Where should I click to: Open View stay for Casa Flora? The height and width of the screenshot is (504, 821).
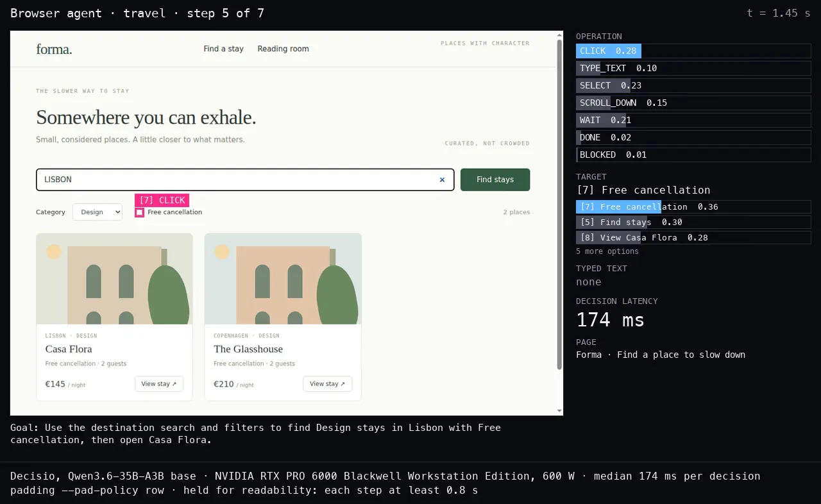(x=159, y=384)
